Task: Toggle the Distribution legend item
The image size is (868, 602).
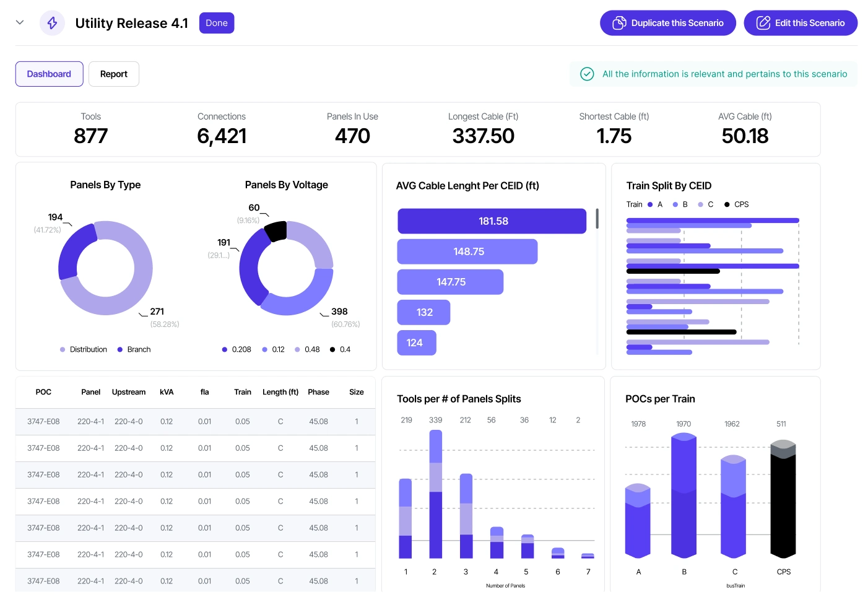Action: pyautogui.click(x=84, y=349)
